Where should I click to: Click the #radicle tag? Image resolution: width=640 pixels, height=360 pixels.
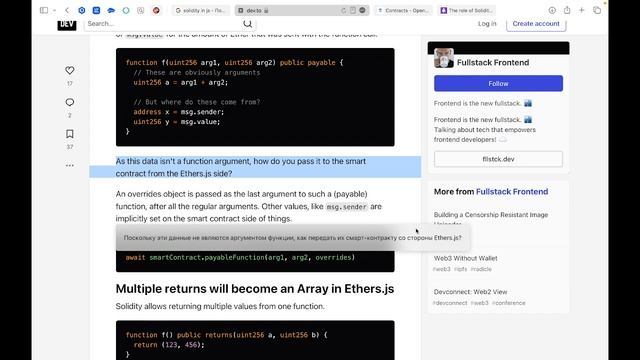[x=481, y=269]
